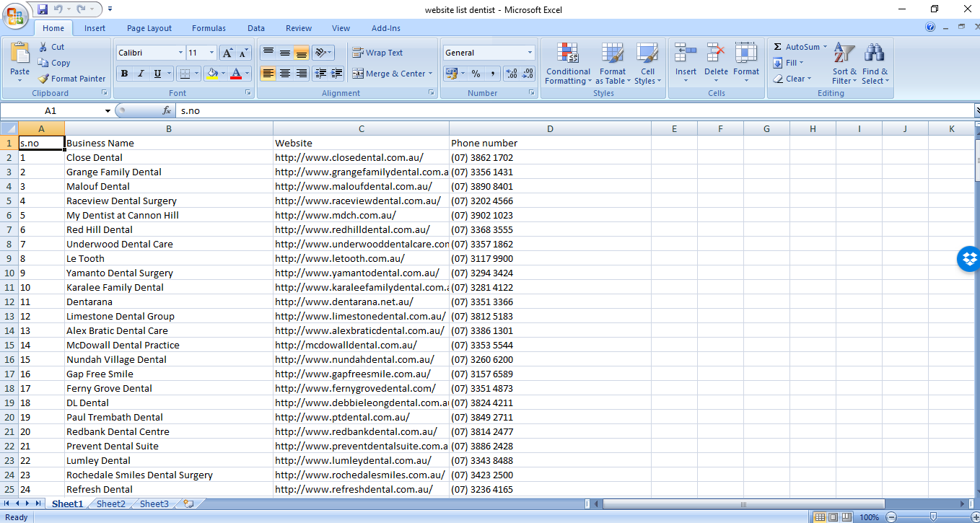Viewport: 980px width, 523px height.
Task: Click the Paste button
Action: [20, 61]
